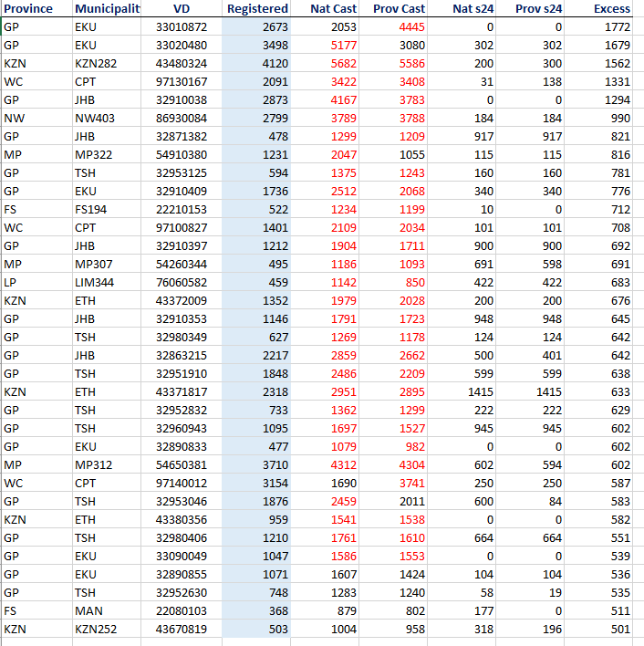The height and width of the screenshot is (646, 644).
Task: Select VD cell 32871382
Action: click(182, 136)
